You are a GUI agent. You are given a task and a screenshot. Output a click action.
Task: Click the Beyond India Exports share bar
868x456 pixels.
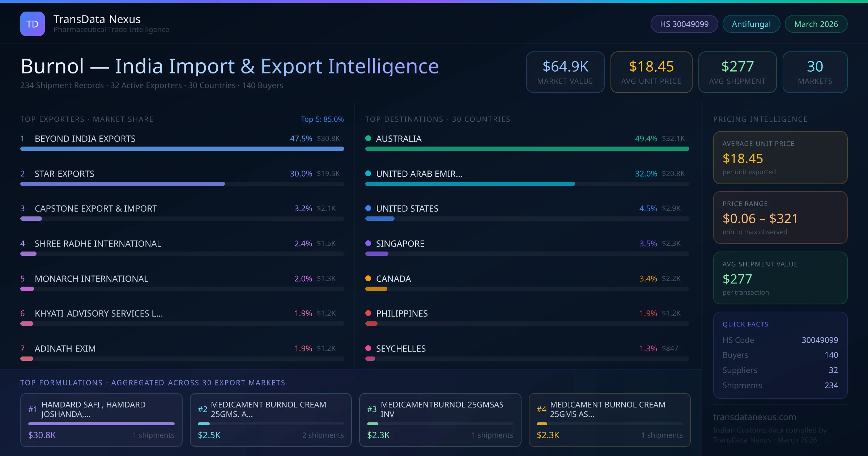182,149
